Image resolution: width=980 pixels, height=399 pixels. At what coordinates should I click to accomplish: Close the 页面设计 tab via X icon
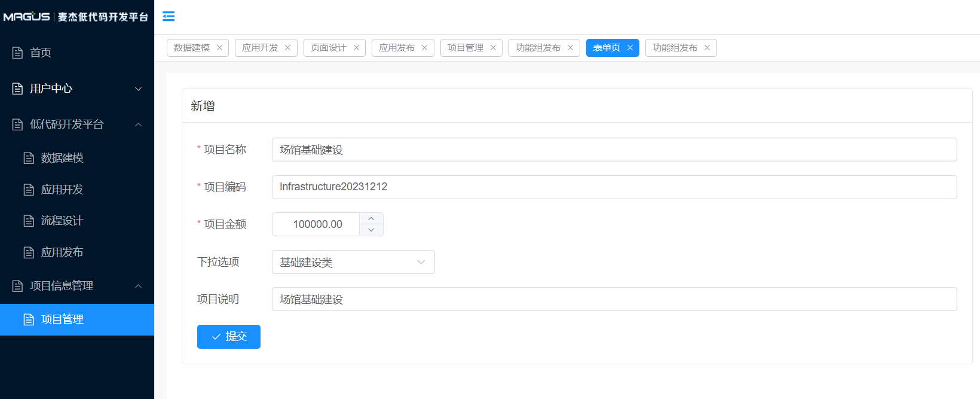356,48
